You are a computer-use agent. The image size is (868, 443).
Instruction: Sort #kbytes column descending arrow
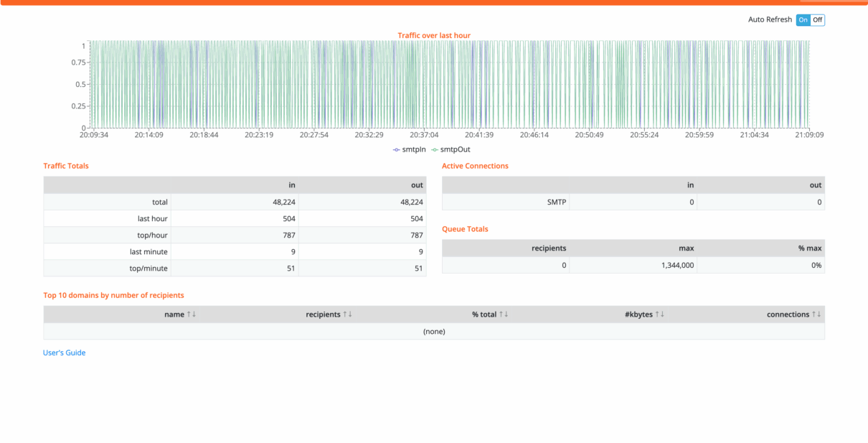(x=662, y=314)
